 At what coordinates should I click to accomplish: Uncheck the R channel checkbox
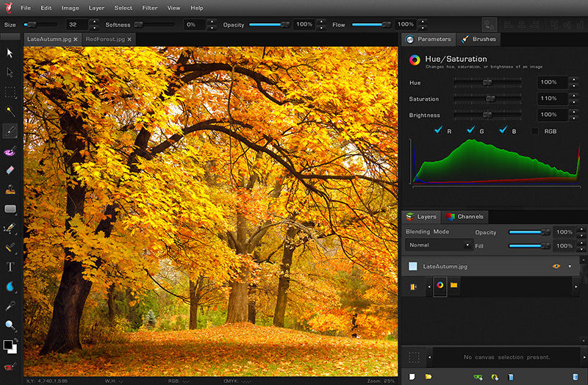click(x=439, y=131)
